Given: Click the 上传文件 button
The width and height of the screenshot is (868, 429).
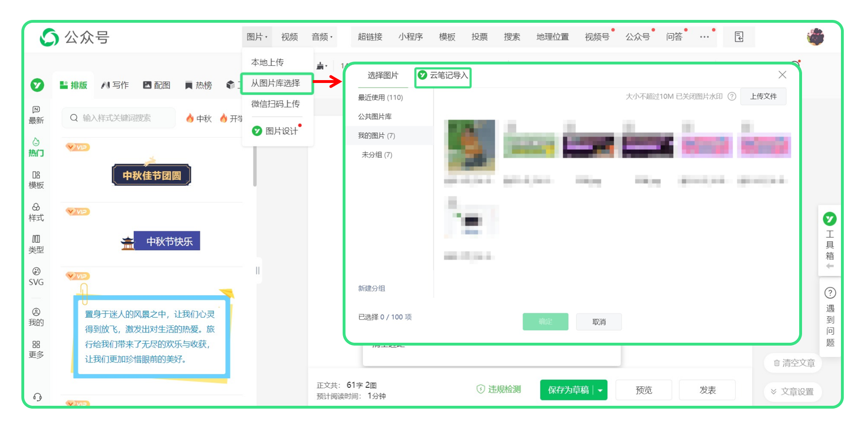Looking at the screenshot, I should click(x=763, y=96).
